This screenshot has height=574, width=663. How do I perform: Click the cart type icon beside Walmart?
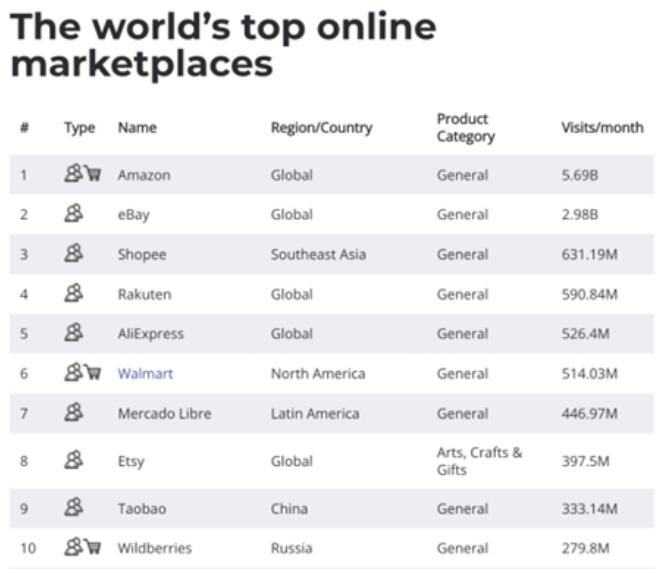click(93, 373)
